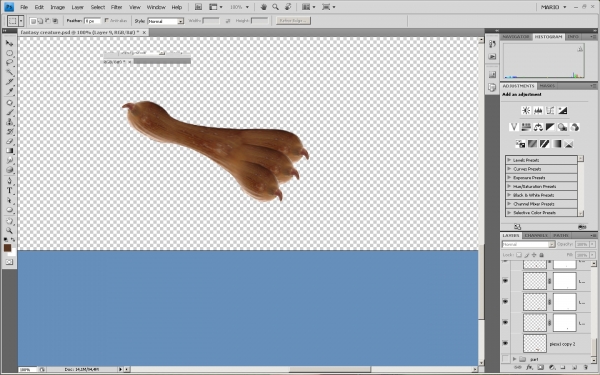Viewport: 600px width, 375px height.
Task: Toggle Lock position
Action: tap(534, 255)
